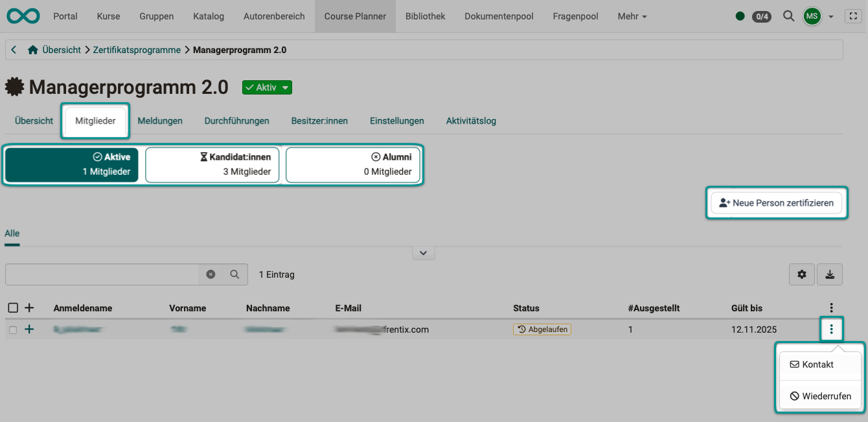Select all rows via the header checkbox

[12, 307]
